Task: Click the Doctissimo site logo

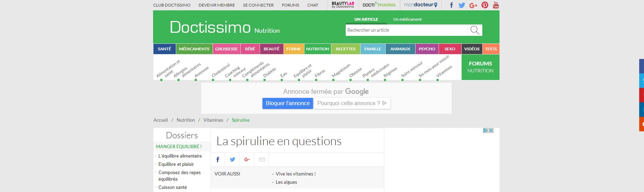Action: (x=210, y=27)
